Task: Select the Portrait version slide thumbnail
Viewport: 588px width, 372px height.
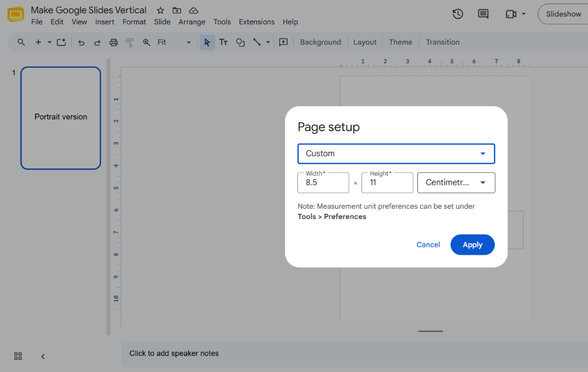Action: tap(61, 118)
